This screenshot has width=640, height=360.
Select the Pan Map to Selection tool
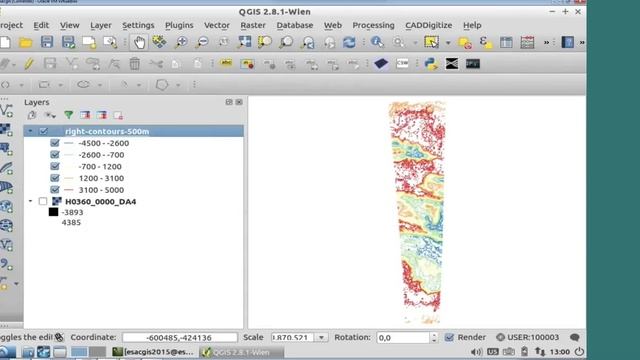coord(160,42)
